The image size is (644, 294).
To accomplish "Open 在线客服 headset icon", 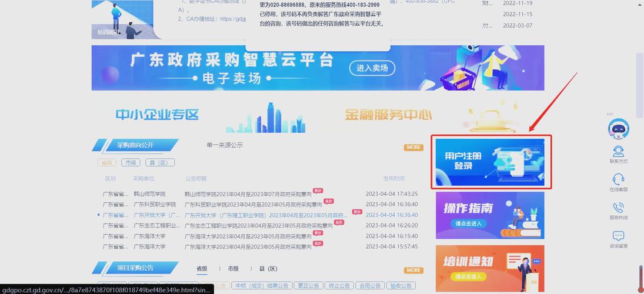I will pyautogui.click(x=618, y=183).
